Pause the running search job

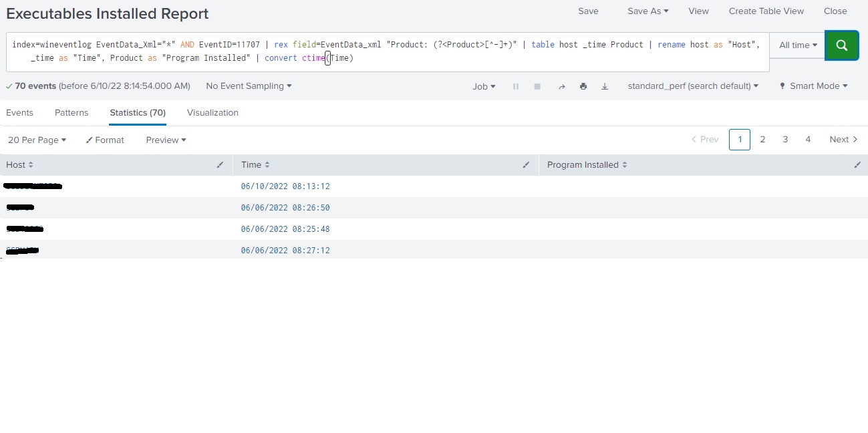pyautogui.click(x=515, y=86)
